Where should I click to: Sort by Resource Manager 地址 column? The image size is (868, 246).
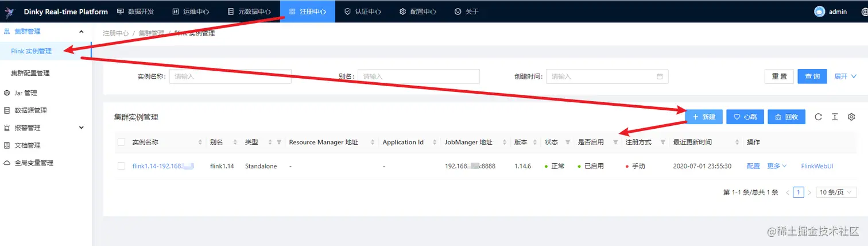click(x=373, y=142)
